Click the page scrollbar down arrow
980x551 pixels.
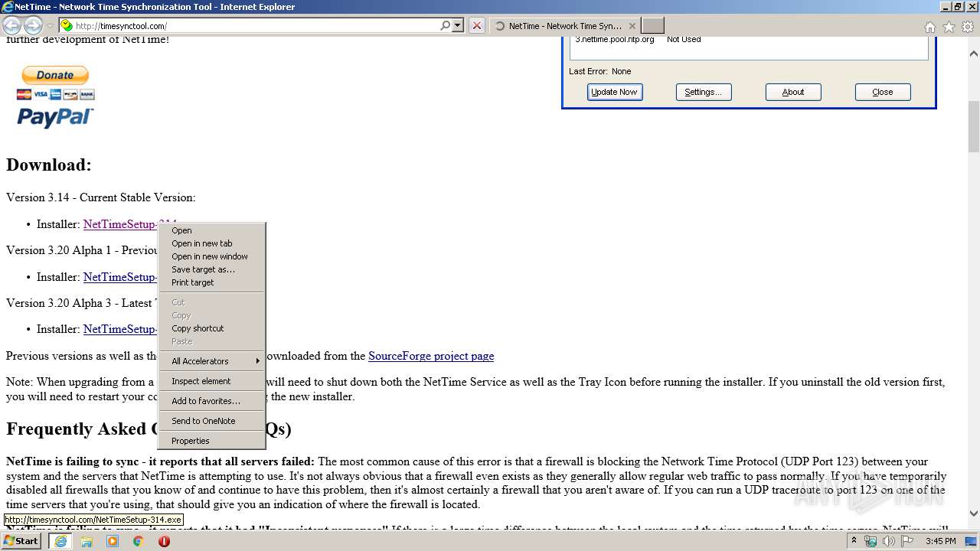click(x=974, y=514)
